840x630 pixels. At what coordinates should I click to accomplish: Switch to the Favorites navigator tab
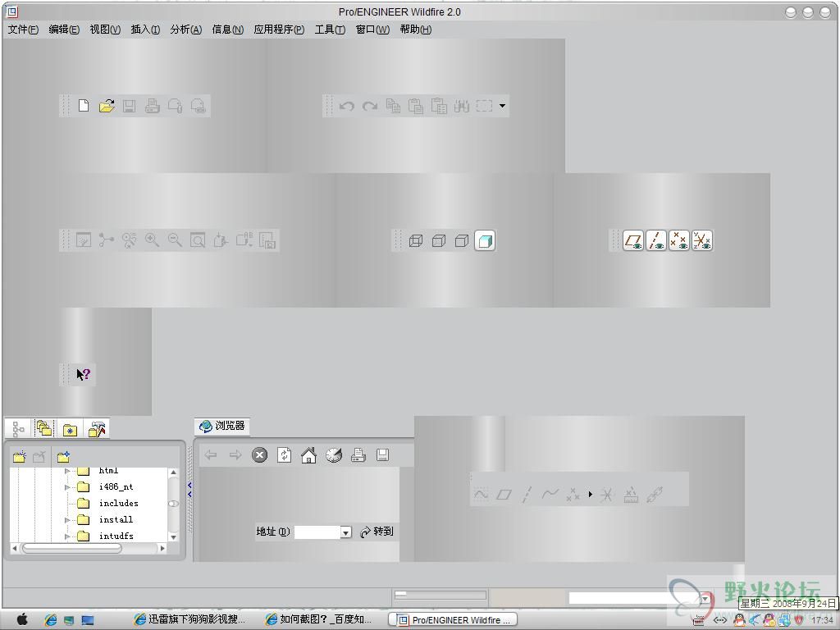tap(71, 429)
